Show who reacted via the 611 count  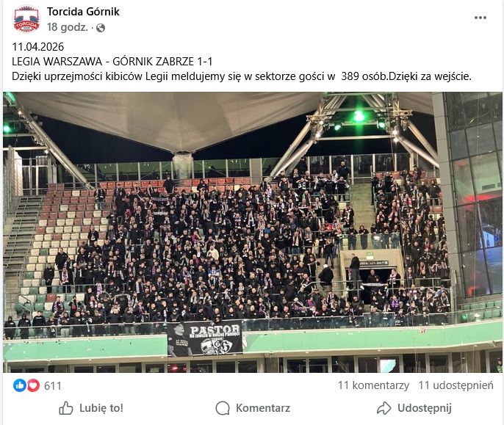click(x=53, y=385)
